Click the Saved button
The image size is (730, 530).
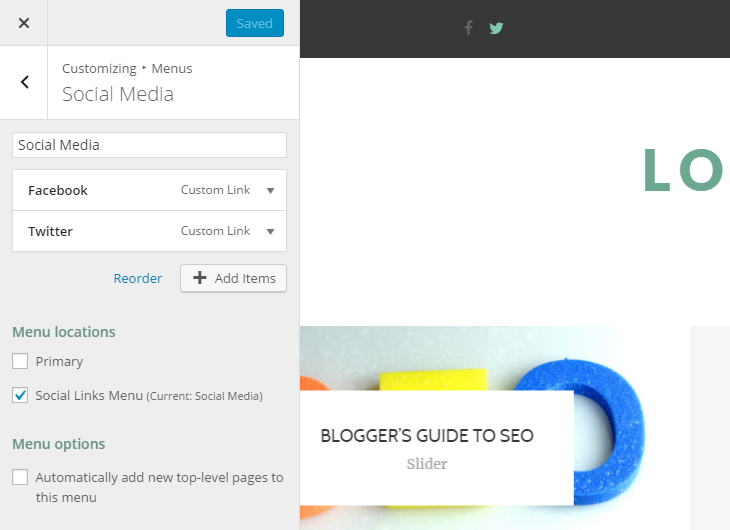click(x=255, y=23)
